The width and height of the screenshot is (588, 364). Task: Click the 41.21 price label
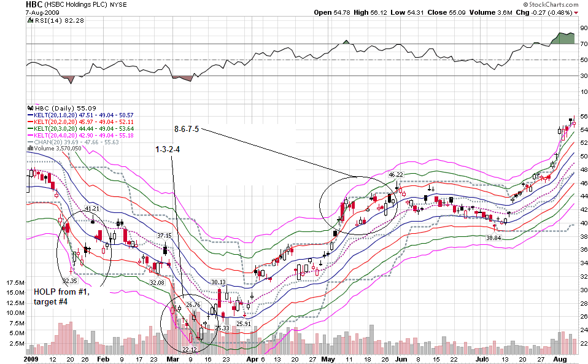[92, 209]
